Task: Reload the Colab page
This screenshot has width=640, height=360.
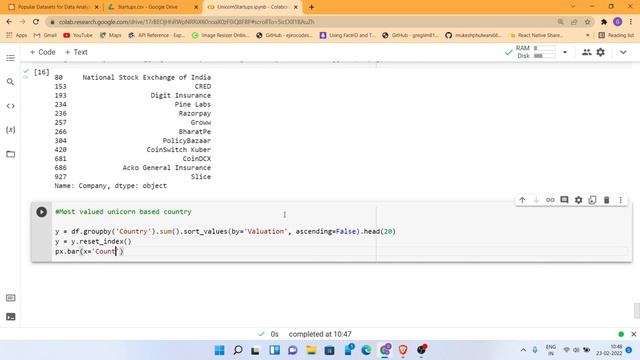Action: [x=36, y=22]
